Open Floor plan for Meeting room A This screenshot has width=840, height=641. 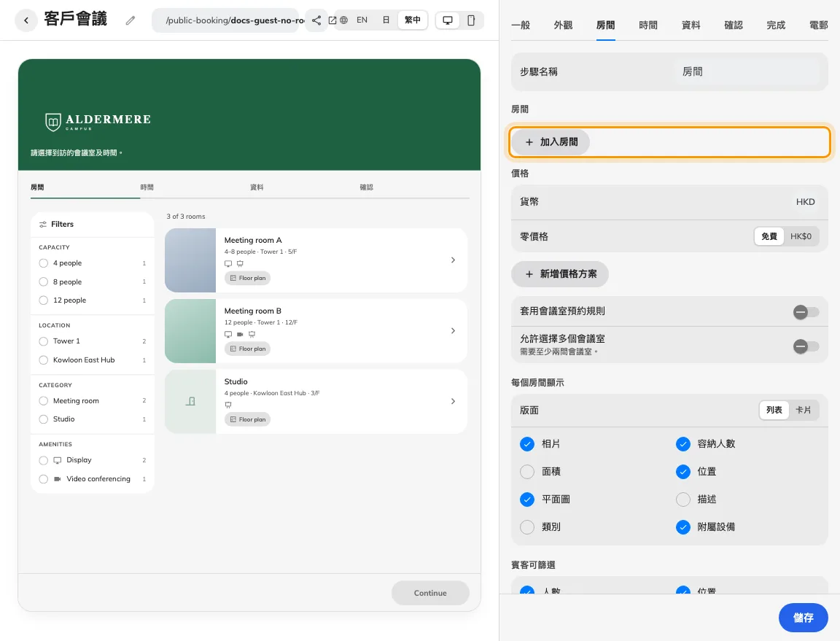pos(247,278)
